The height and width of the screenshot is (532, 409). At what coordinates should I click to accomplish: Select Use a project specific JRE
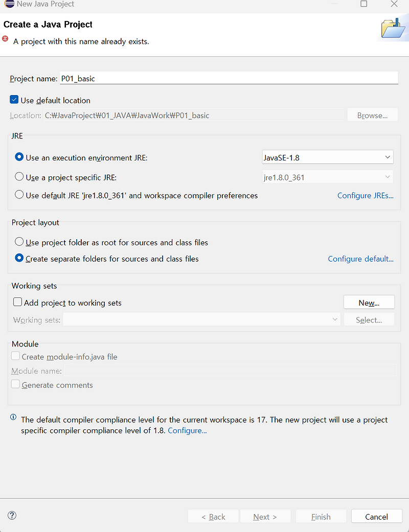click(19, 177)
